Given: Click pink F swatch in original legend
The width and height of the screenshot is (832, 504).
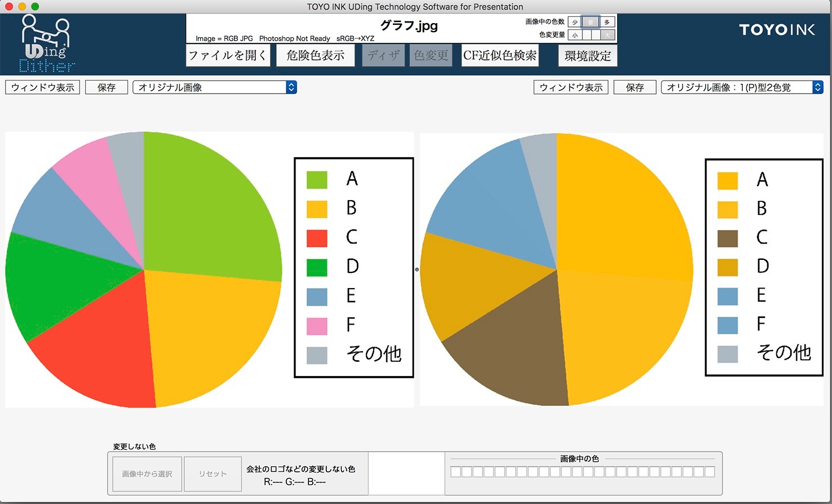Looking at the screenshot, I should click(317, 326).
